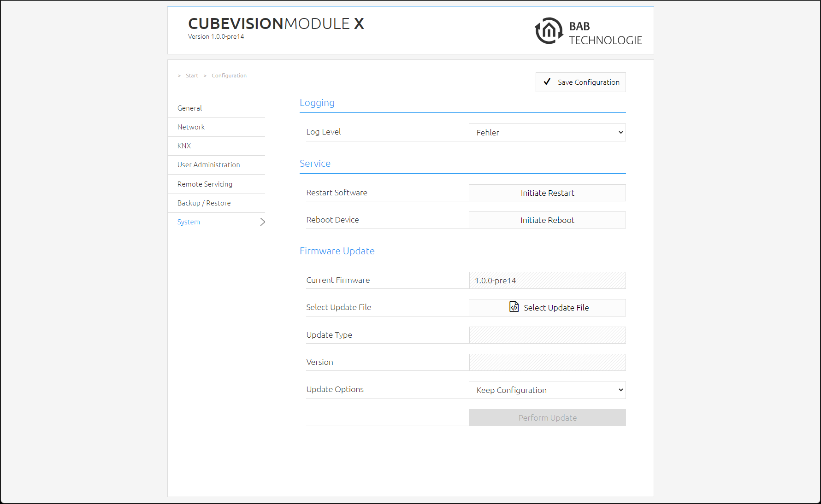This screenshot has width=821, height=504.
Task: Click the Service section heading
Action: pos(315,164)
